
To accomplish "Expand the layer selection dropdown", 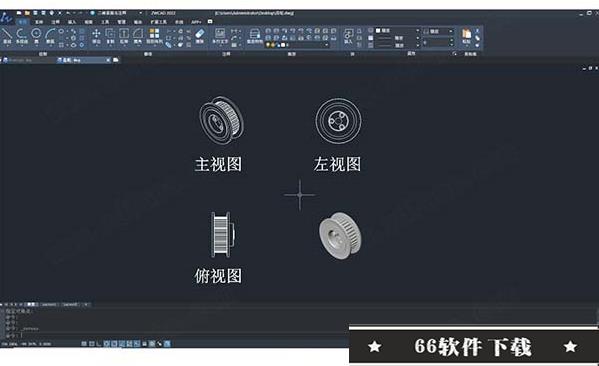I will [297, 45].
